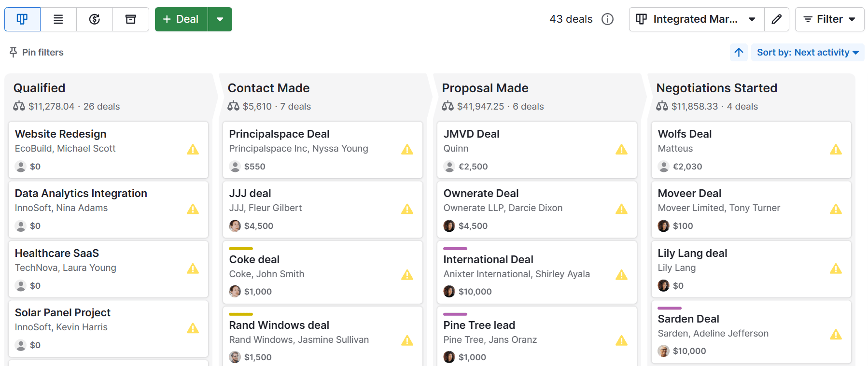This screenshot has width=868, height=366.
Task: Click 'Rand Windows, Jasmine Sullivan' text
Action: (299, 340)
